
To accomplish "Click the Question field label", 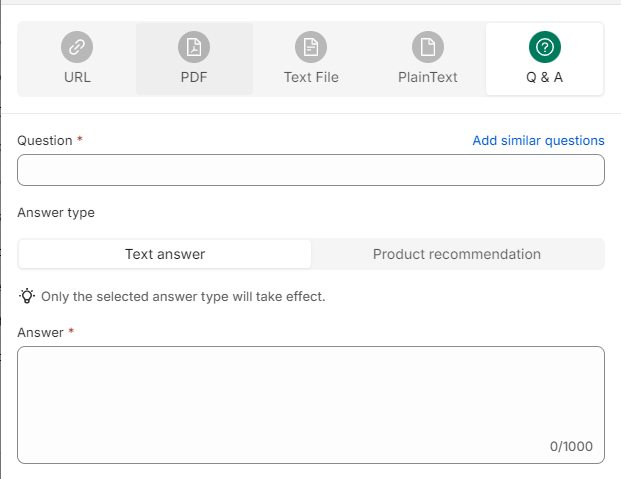I will coord(45,141).
